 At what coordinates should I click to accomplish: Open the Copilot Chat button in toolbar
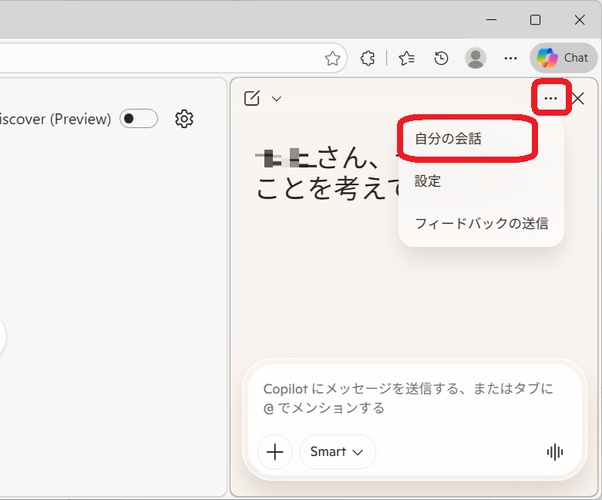pos(563,58)
